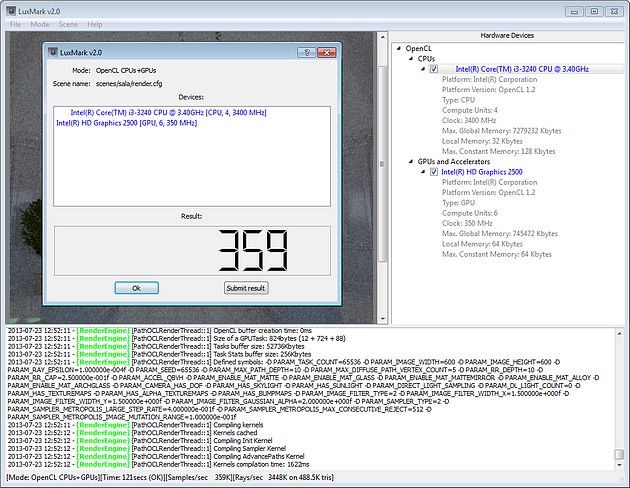Click the log line Tasks buffer size: 52736Kbytes
Image resolution: width=630 pixels, height=488 pixels.
tap(156, 346)
